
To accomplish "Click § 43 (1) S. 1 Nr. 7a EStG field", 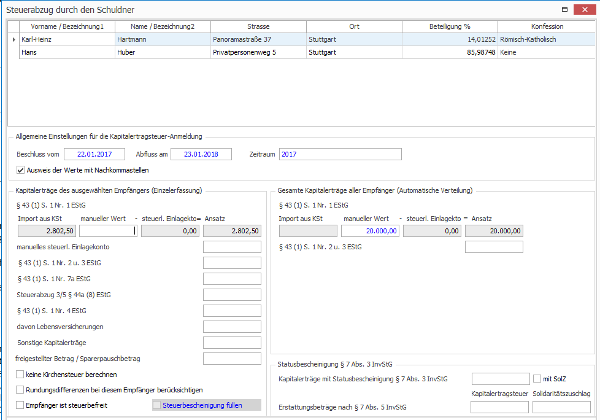I will tap(232, 278).
